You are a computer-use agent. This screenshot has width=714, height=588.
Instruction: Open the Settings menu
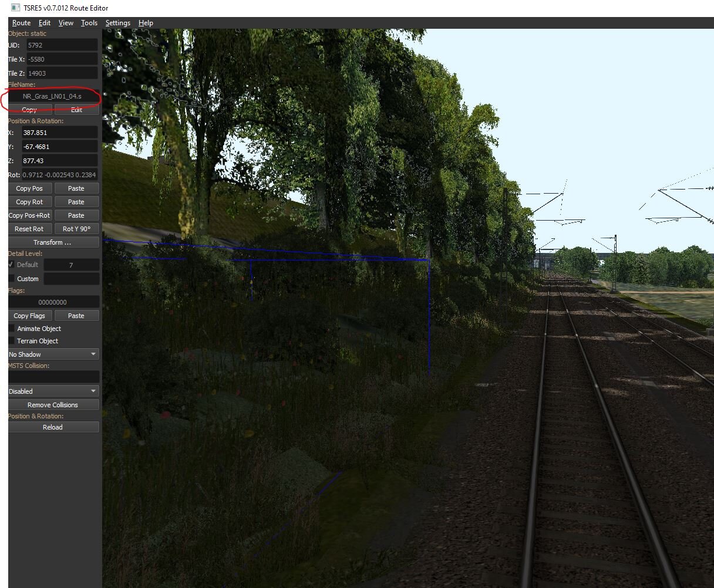point(118,23)
